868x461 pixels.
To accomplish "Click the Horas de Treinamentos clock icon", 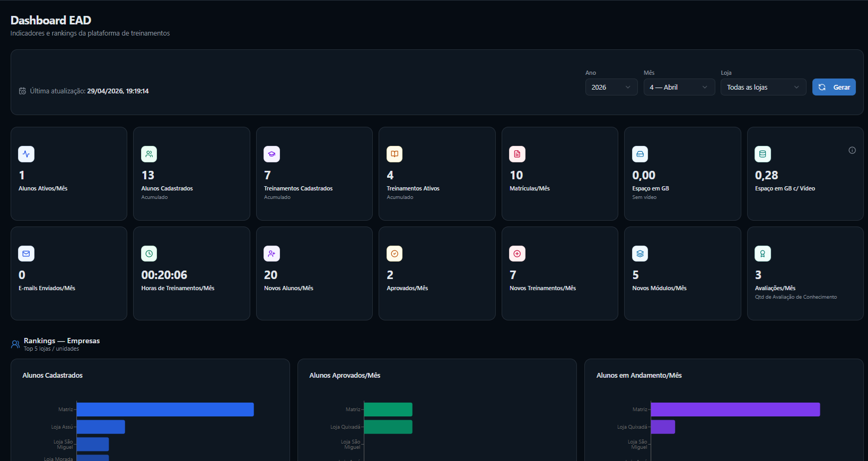I will click(149, 254).
